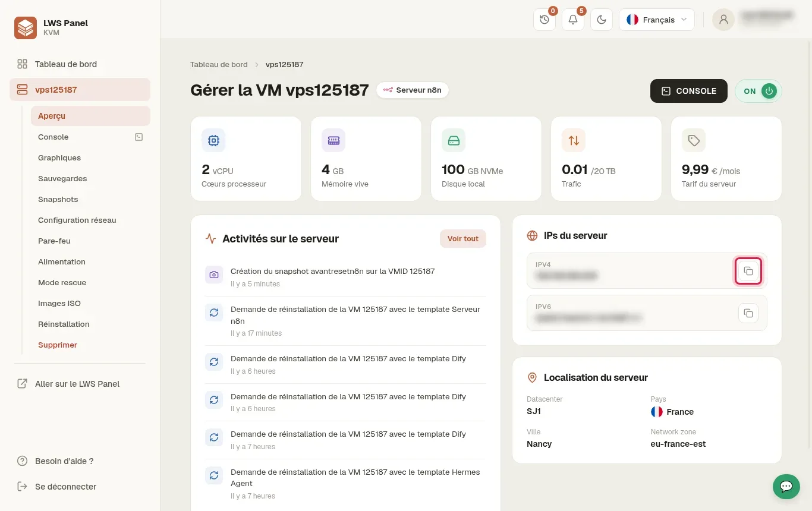812x511 pixels.
Task: Open the Français language dropdown
Action: [x=657, y=20]
